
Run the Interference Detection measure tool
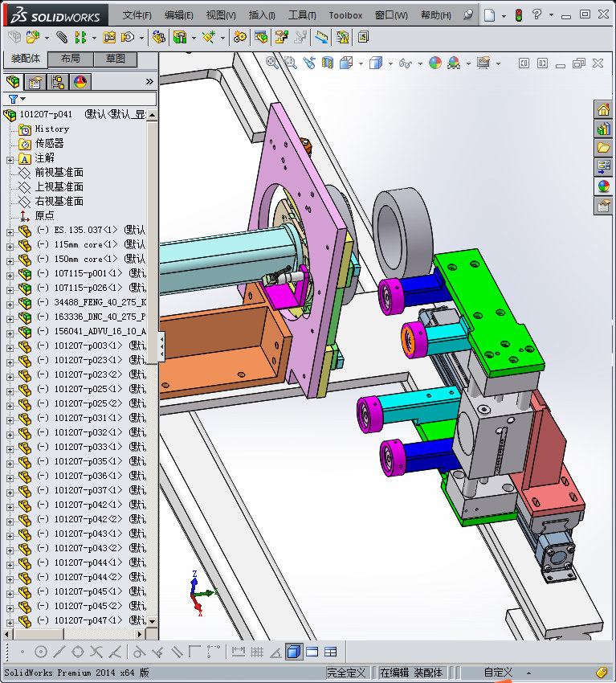(x=322, y=38)
